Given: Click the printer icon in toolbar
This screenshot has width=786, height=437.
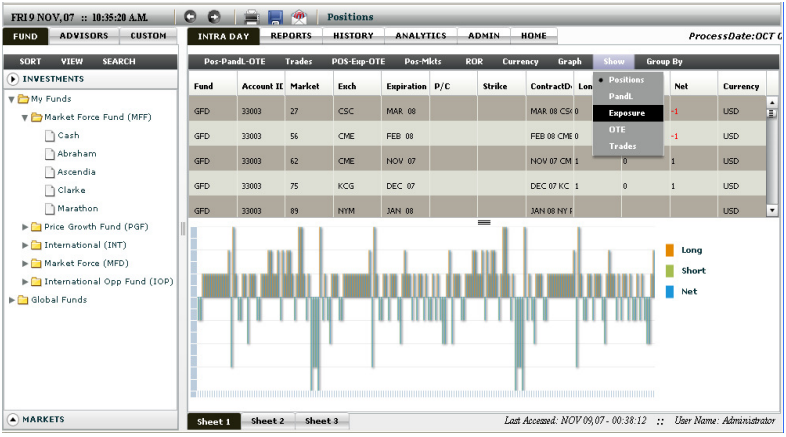Looking at the screenshot, I should click(x=252, y=17).
